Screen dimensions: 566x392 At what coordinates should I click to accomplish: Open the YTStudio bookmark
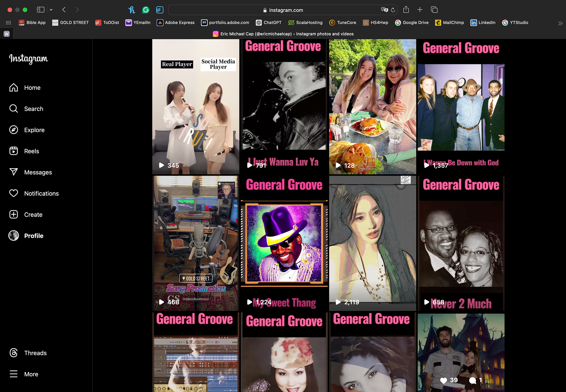click(515, 23)
